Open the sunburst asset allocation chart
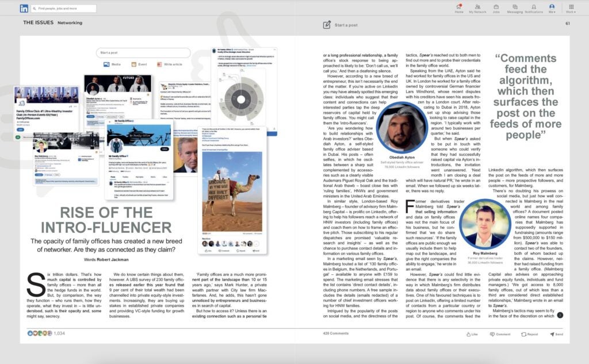589x364 pixels. [241, 99]
